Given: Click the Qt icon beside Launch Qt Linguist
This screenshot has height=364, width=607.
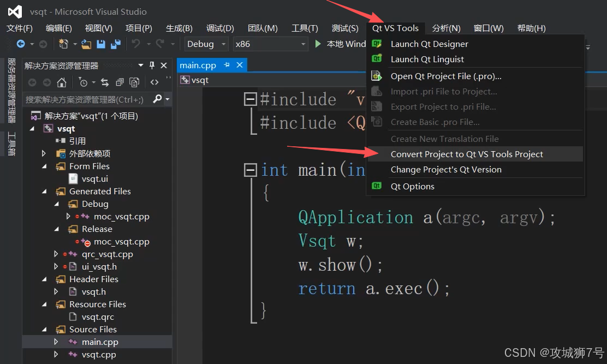Looking at the screenshot, I should tap(377, 59).
